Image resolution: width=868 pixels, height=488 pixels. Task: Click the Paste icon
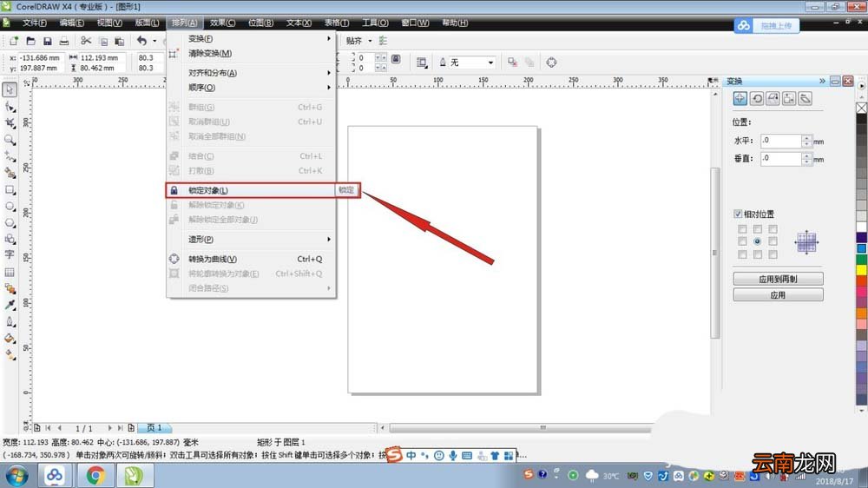click(119, 41)
